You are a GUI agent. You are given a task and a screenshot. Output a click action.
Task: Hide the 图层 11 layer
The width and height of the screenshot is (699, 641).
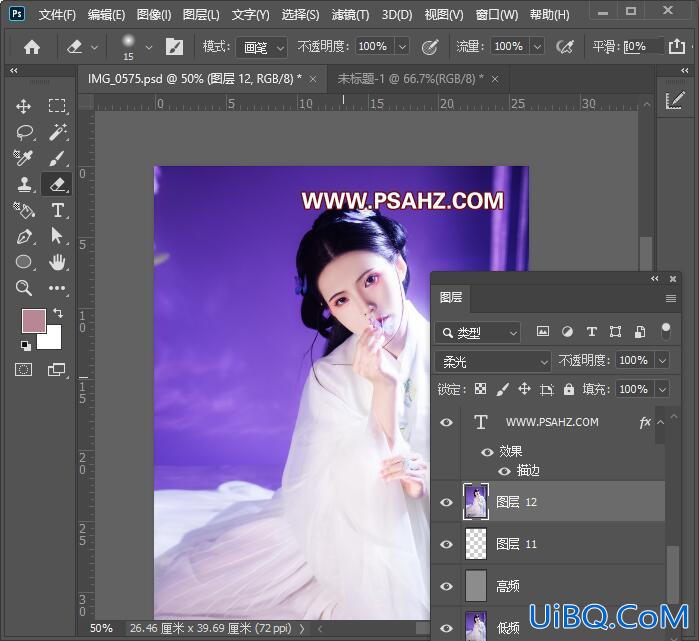click(446, 544)
